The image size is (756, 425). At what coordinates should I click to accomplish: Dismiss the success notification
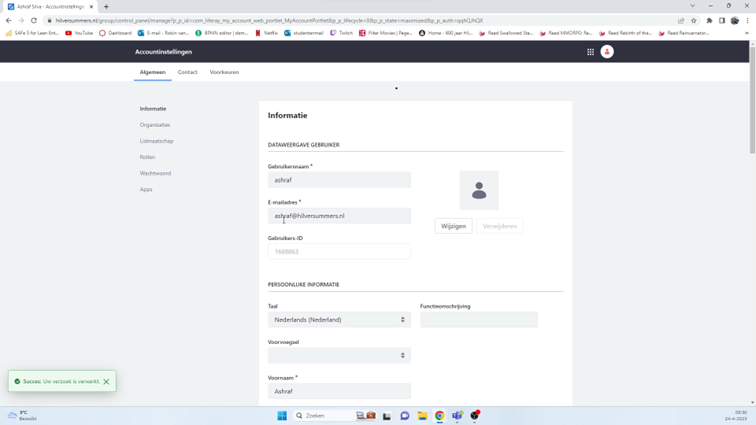106,381
